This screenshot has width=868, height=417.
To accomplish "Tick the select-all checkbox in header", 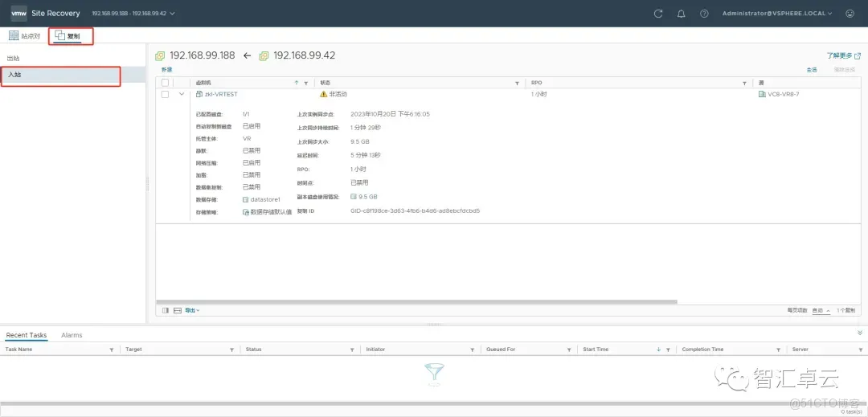I will pos(165,83).
